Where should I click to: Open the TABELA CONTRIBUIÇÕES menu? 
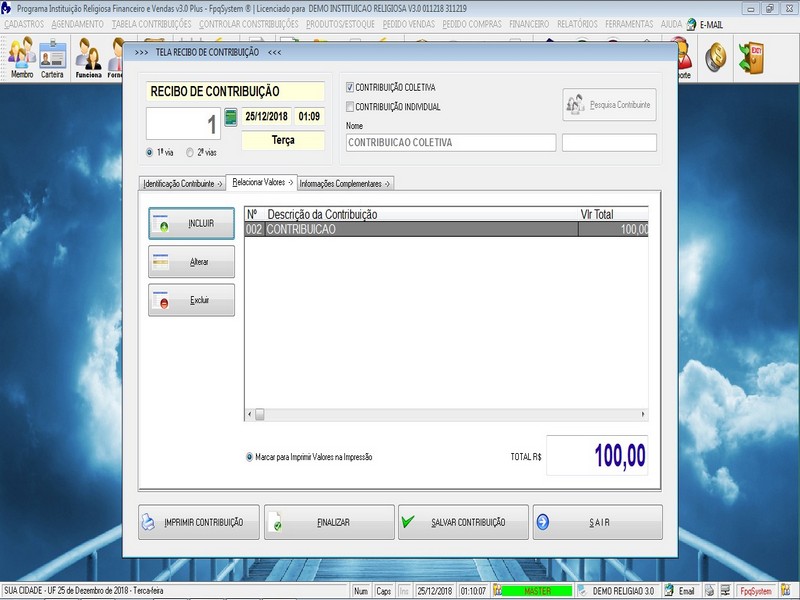(x=152, y=24)
